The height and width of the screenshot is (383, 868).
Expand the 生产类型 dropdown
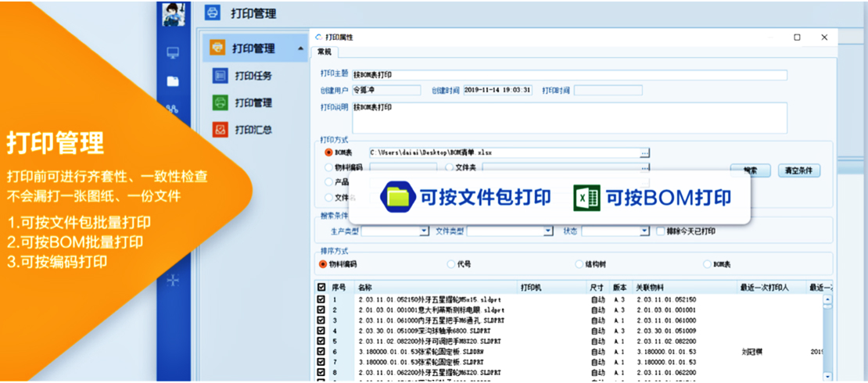coord(425,231)
